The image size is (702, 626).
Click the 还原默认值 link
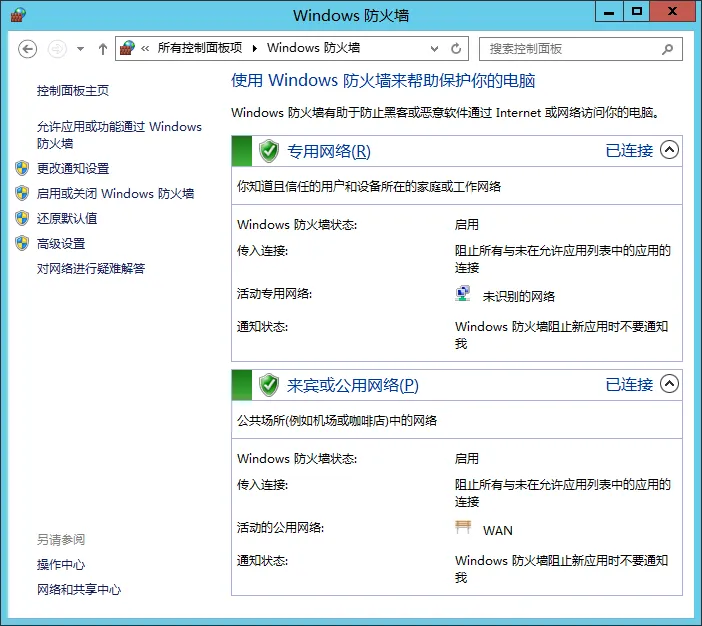pyautogui.click(x=67, y=219)
